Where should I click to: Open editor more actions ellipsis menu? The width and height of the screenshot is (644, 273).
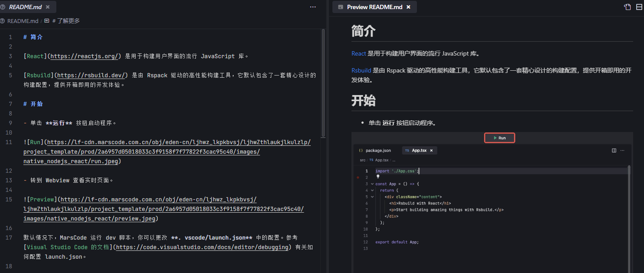click(x=313, y=7)
